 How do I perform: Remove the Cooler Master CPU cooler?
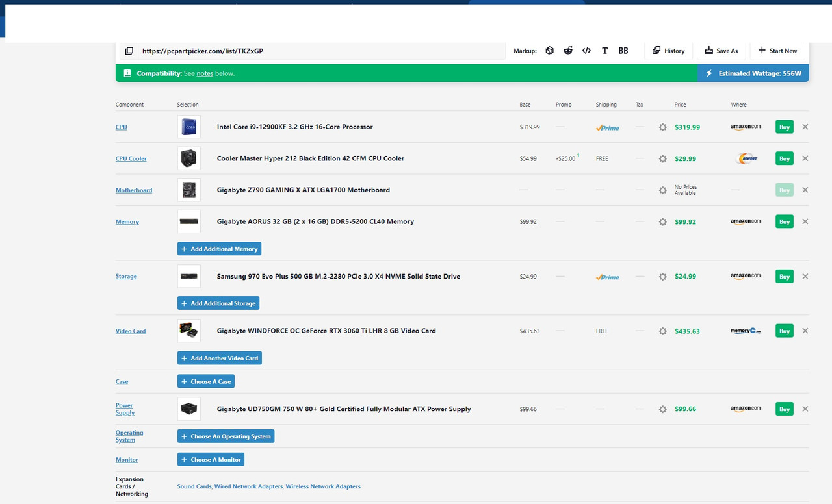(805, 158)
